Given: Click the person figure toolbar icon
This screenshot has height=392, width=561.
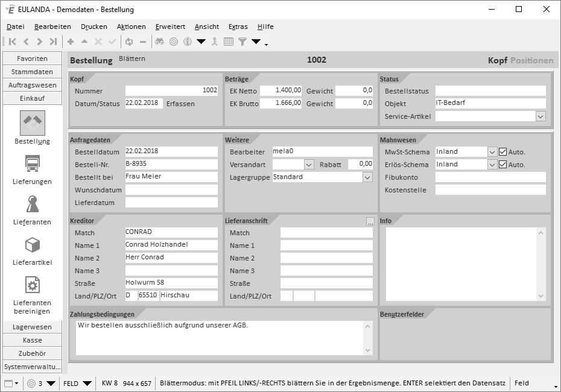Looking at the screenshot, I should [214, 42].
